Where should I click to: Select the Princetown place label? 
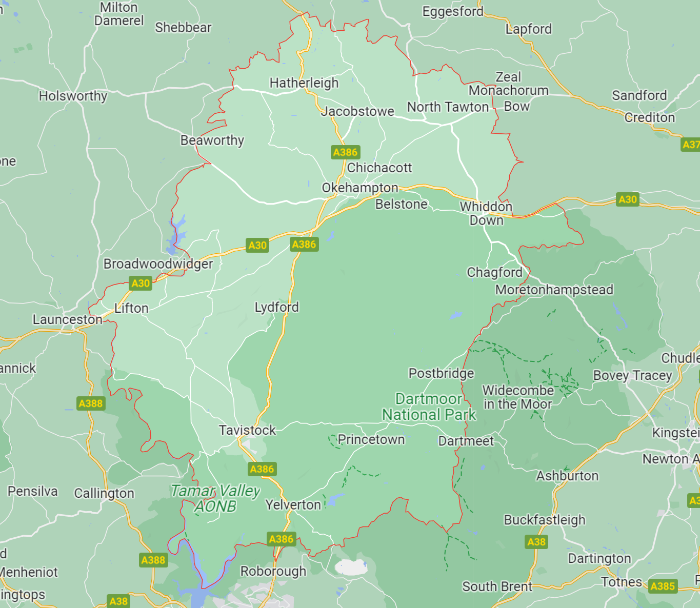point(371,439)
